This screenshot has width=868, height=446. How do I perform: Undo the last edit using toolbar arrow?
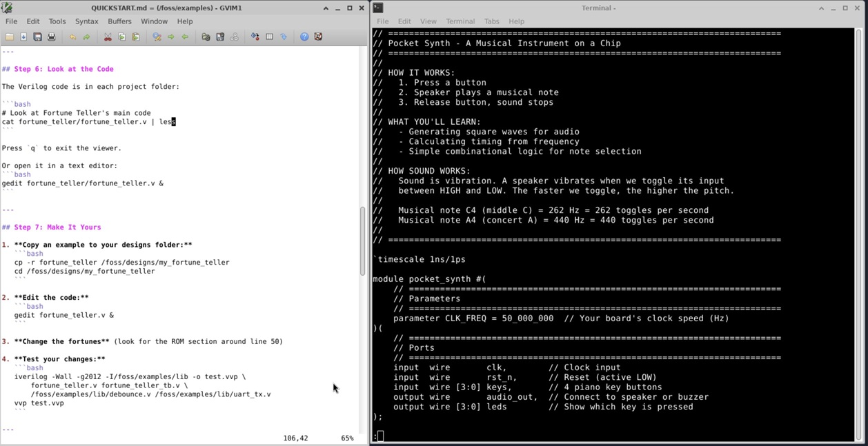coord(72,37)
